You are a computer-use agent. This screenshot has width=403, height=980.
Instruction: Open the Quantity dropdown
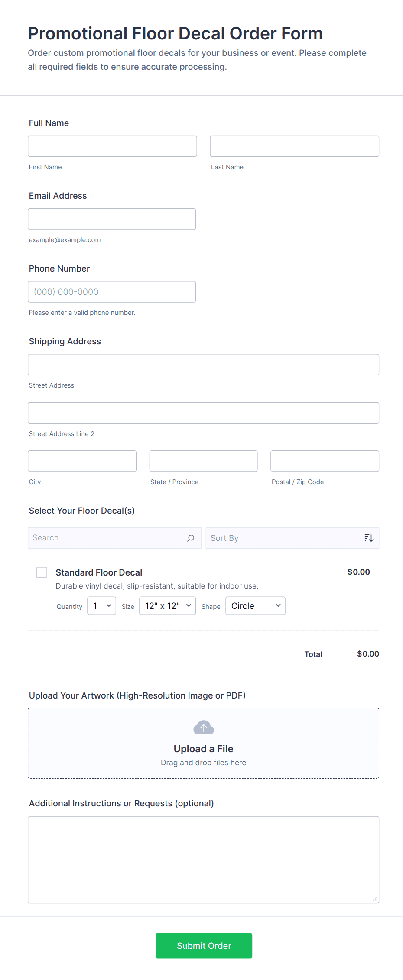click(x=101, y=606)
